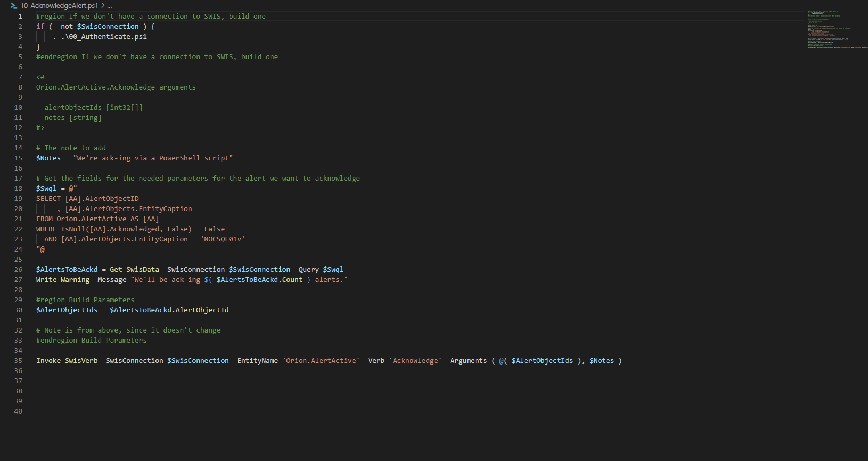Click the "- notes [string]" comment line
The image size is (868, 461).
click(69, 117)
